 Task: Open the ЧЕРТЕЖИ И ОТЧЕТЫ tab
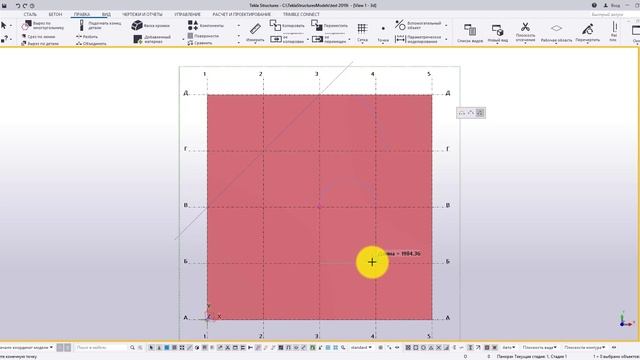coord(142,14)
